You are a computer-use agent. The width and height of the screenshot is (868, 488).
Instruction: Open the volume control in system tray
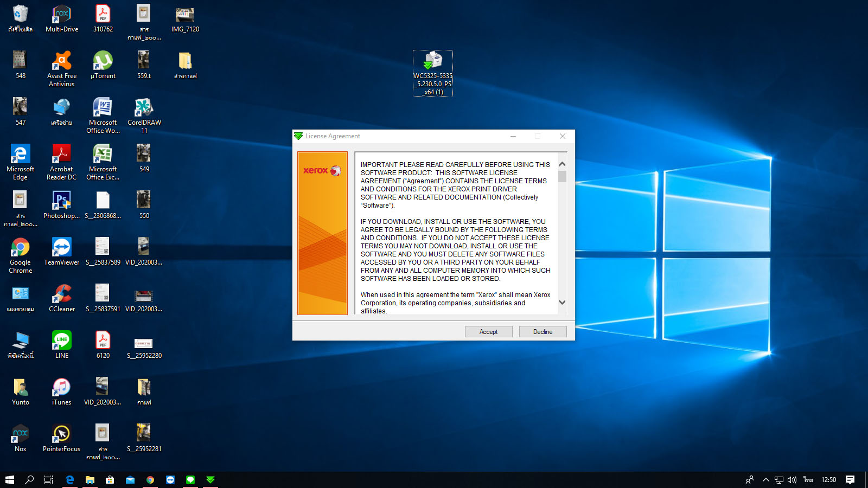pyautogui.click(x=792, y=480)
